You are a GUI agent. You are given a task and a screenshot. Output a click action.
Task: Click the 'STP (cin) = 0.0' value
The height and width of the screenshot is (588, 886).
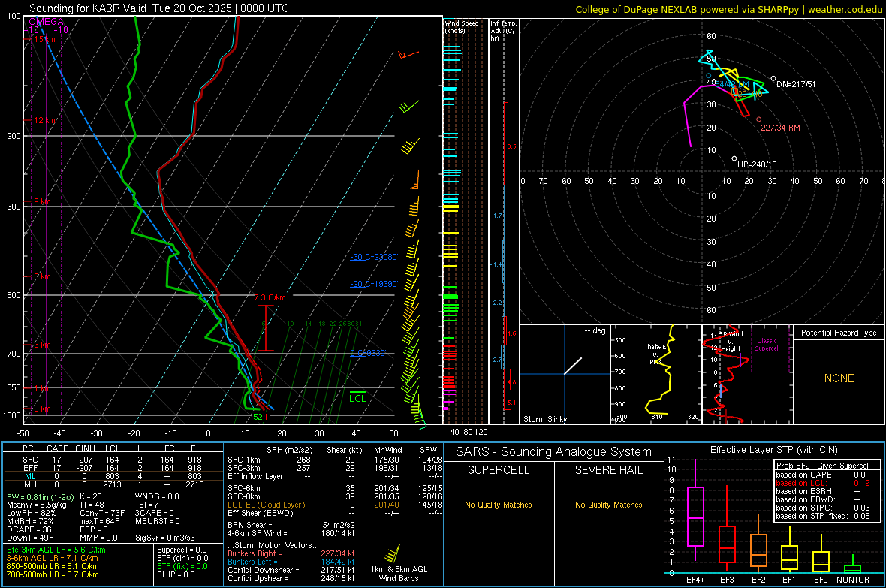click(182, 558)
